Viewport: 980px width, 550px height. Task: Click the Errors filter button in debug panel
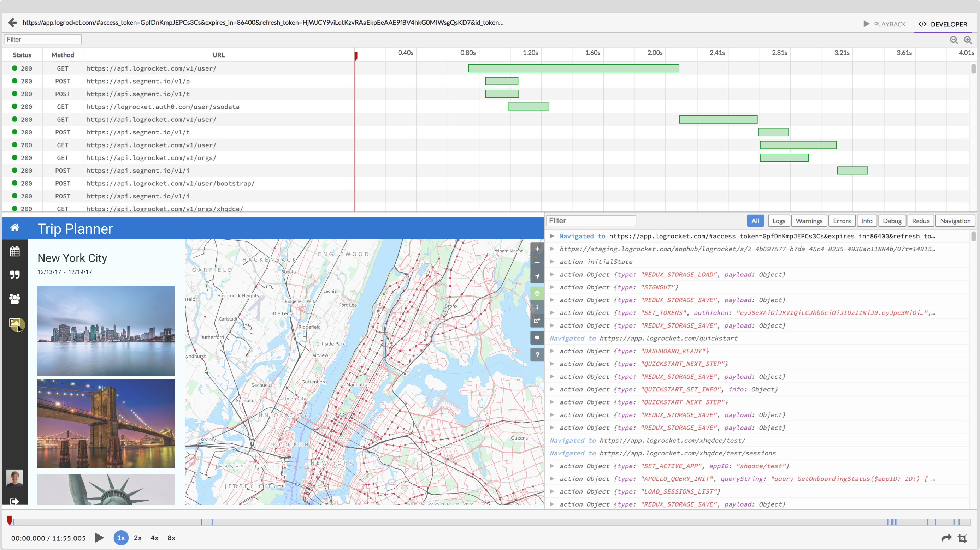point(842,221)
